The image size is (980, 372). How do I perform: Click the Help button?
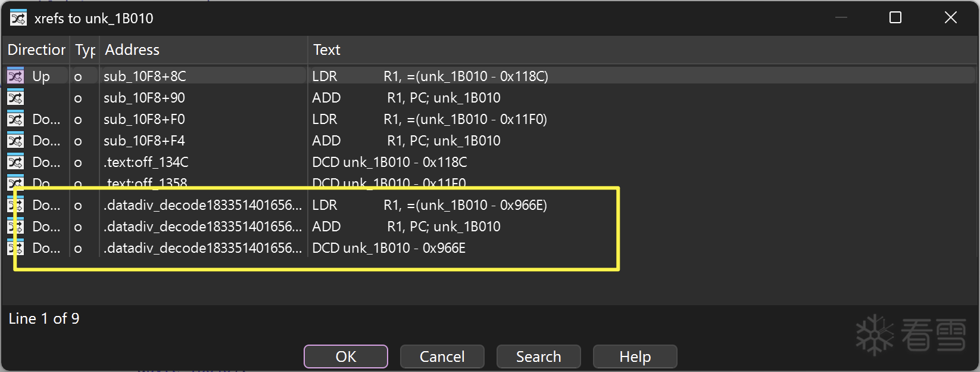click(x=635, y=356)
